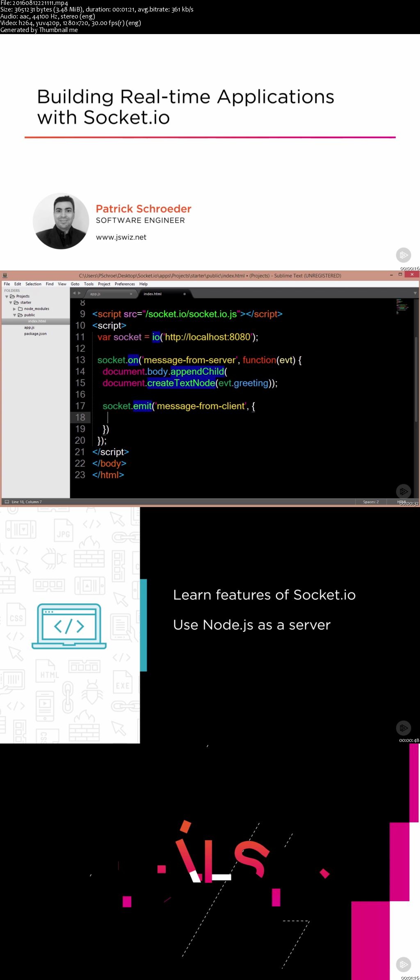420x980 pixels.
Task: Click the node_modules folder icon
Action: 20,309
